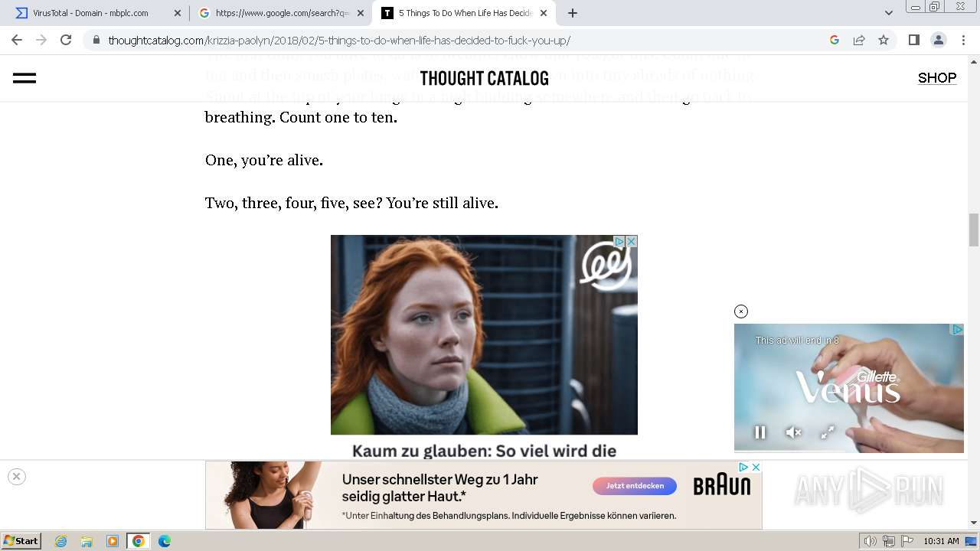Open AdChoices on Venus video ad
980x551 pixels.
pos(957,330)
